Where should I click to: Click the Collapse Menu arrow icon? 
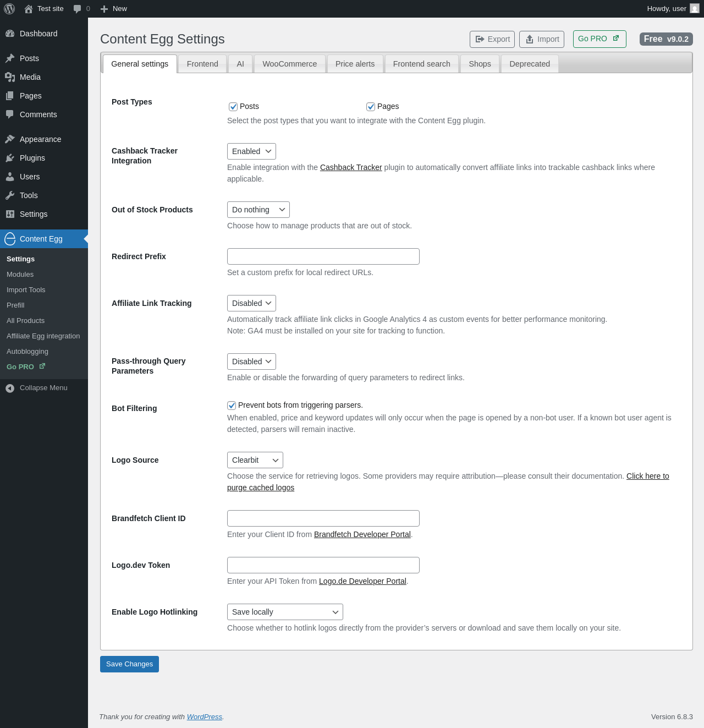(10, 388)
